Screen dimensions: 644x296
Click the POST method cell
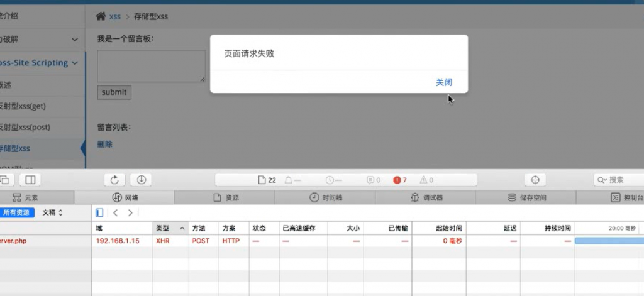(x=201, y=241)
